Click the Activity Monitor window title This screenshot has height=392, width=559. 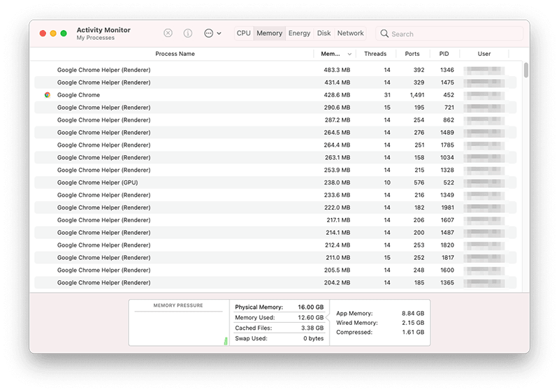click(x=103, y=30)
